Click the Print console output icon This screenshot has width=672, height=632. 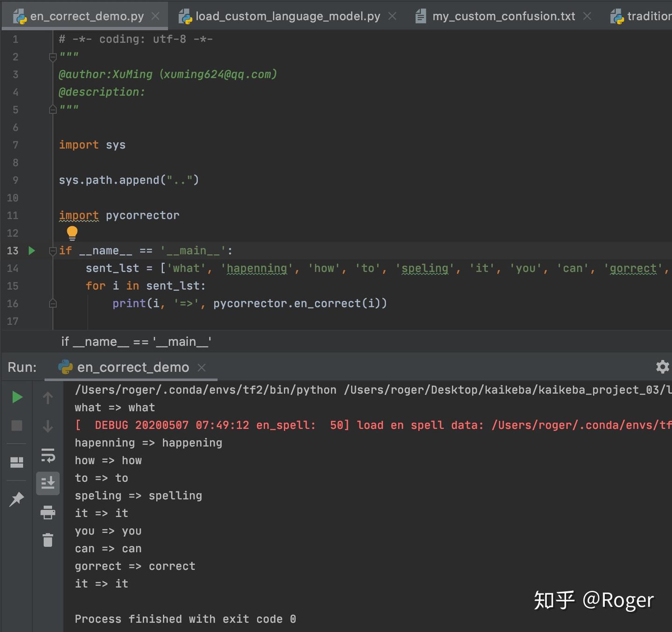pyautogui.click(x=48, y=512)
